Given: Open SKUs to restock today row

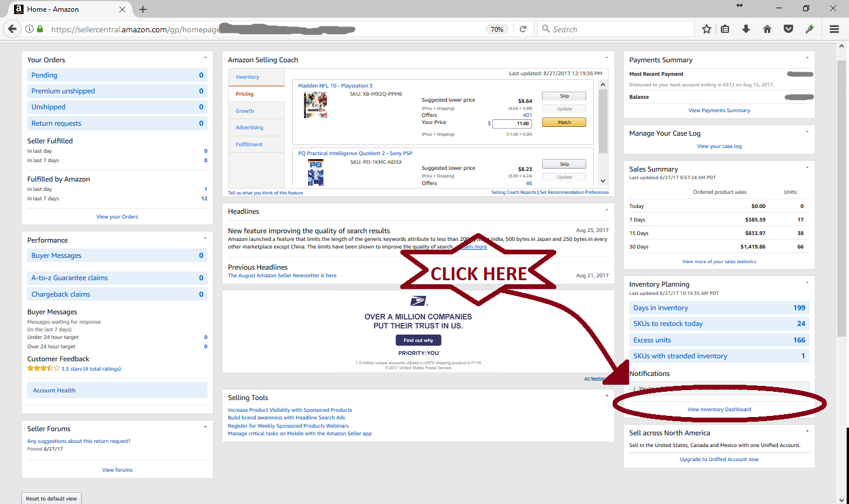Looking at the screenshot, I should coord(719,324).
